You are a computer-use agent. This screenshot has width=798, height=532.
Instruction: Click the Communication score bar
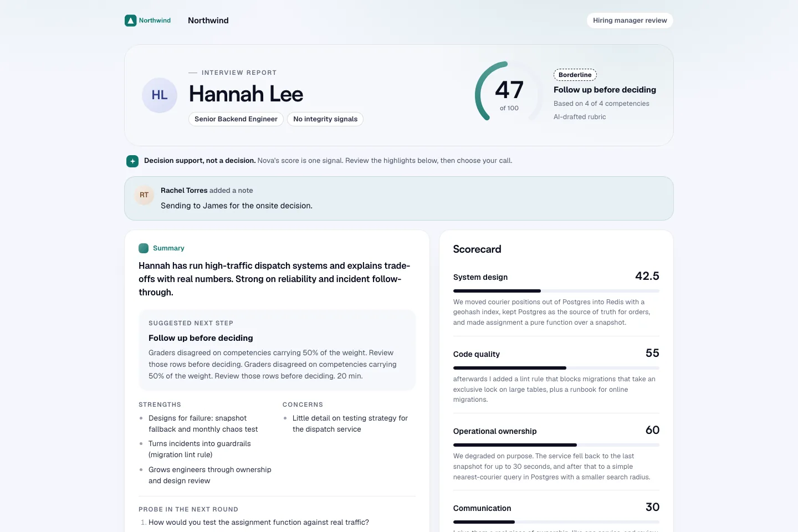pos(556,522)
